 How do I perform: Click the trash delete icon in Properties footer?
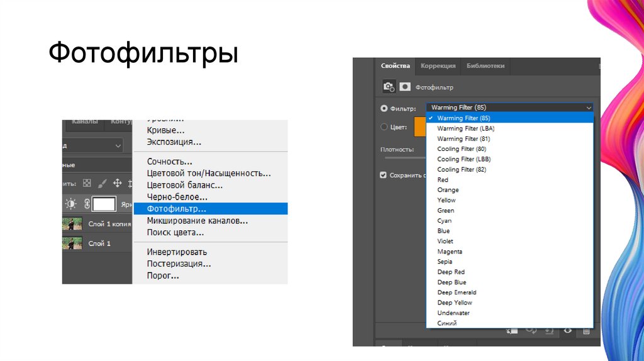coord(587,331)
